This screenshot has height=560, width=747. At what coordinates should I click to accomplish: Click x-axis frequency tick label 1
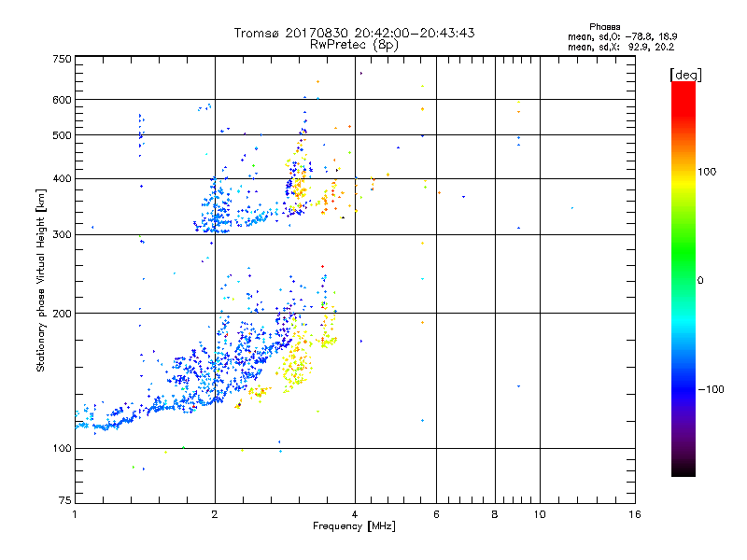[x=75, y=514]
